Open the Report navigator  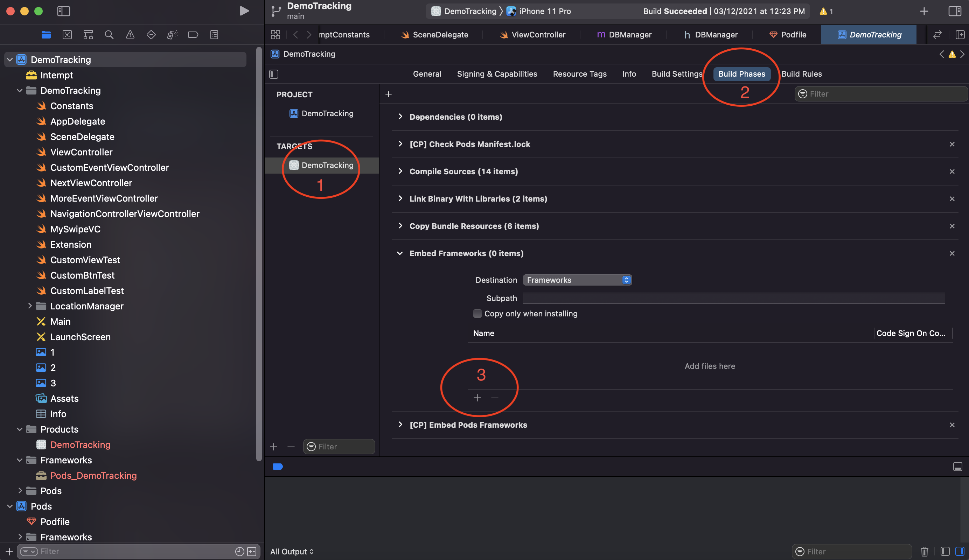coord(214,35)
